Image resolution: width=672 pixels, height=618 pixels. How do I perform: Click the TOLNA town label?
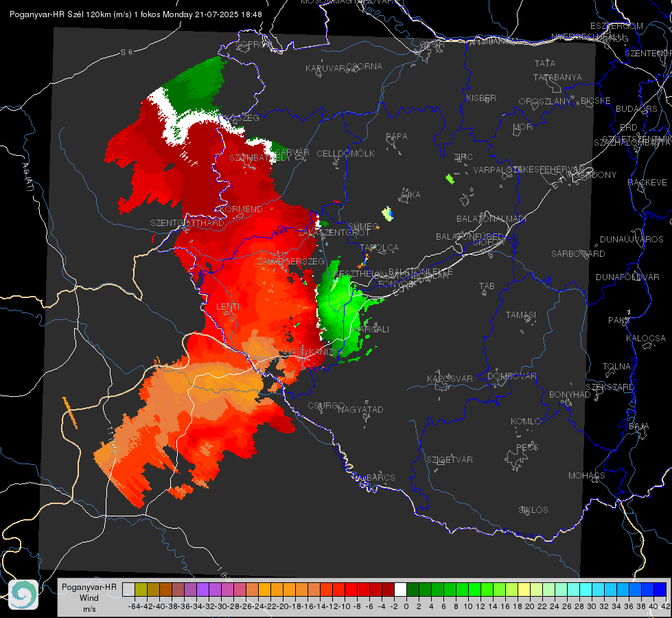pos(616,367)
